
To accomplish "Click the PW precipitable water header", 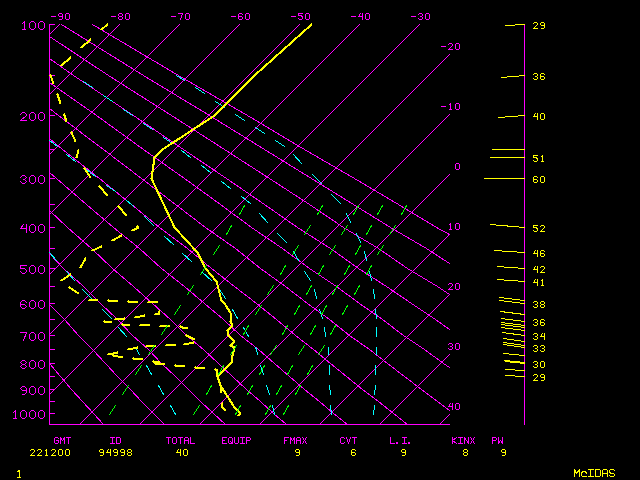I will pos(498,440).
